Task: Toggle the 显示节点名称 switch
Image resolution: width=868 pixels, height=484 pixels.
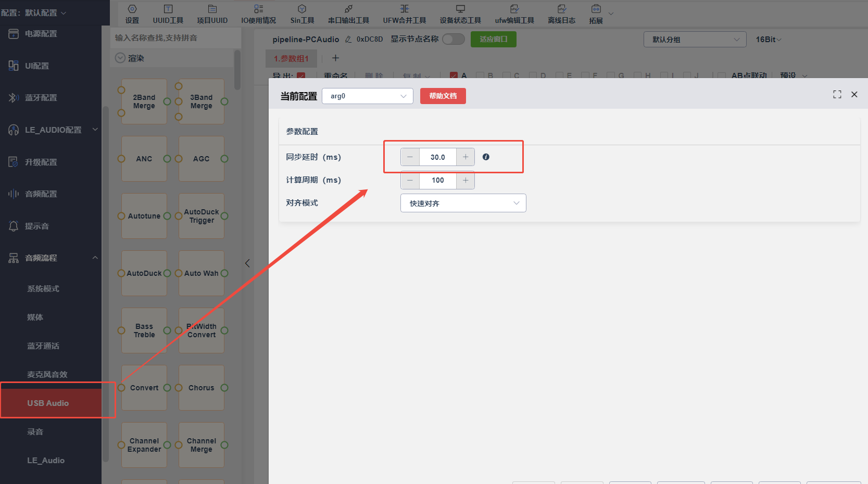Action: [453, 39]
